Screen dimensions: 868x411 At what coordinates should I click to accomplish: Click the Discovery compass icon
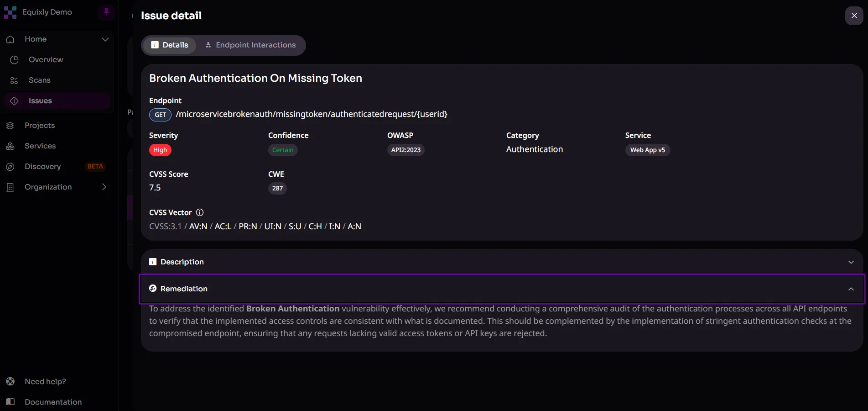tap(10, 167)
